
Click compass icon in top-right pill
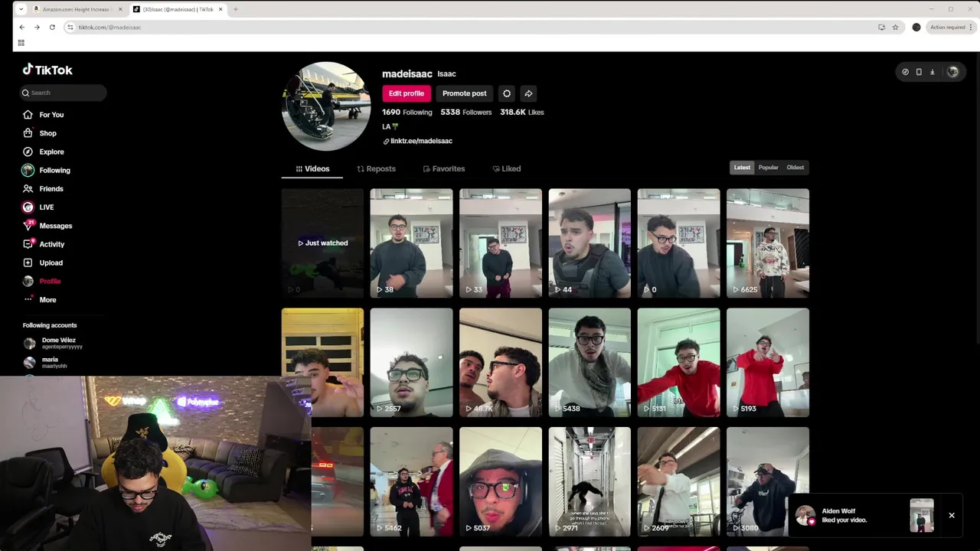905,72
